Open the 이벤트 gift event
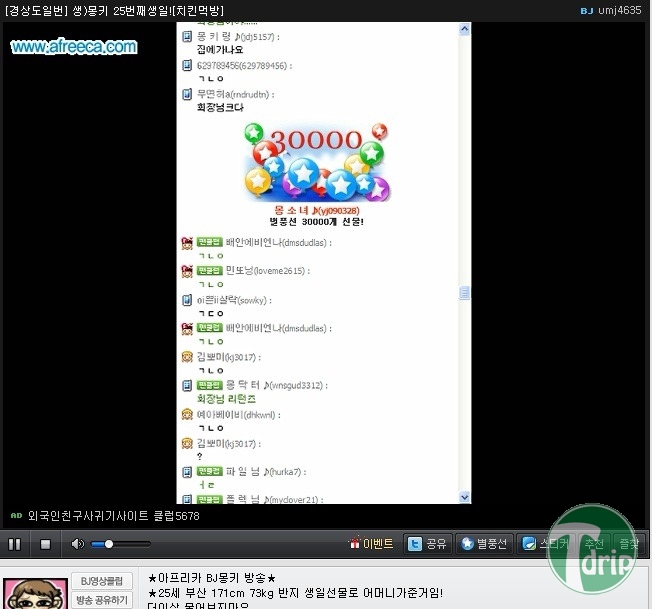The height and width of the screenshot is (609, 652). pos(371,543)
